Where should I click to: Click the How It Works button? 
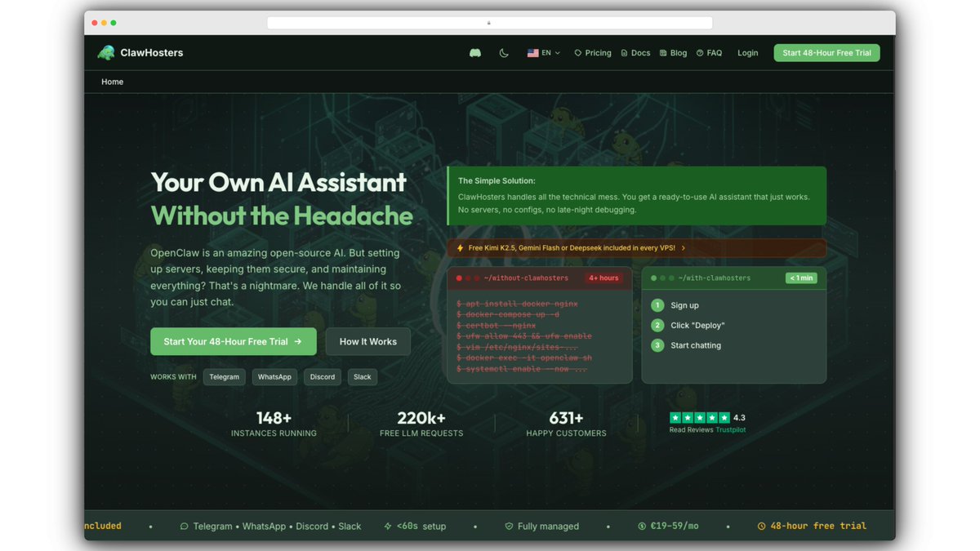click(367, 341)
